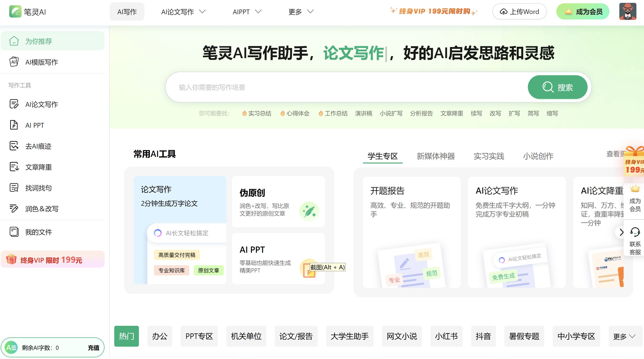Switch to the 小说创作 tab
The width and height of the screenshot is (644, 359).
[538, 156]
